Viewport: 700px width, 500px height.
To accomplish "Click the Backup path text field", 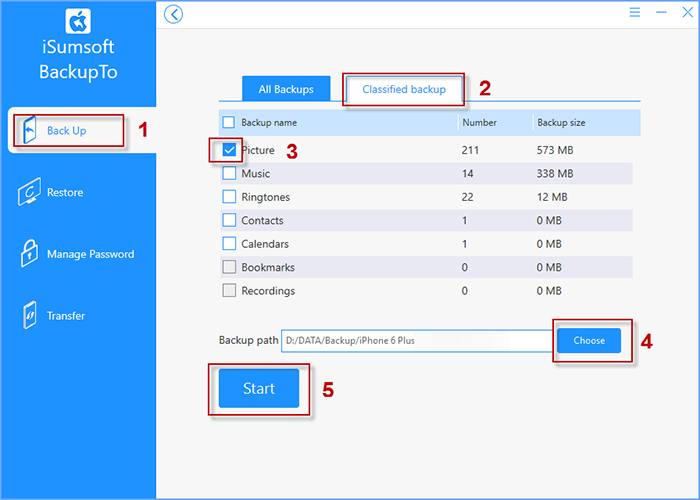I will tap(415, 341).
